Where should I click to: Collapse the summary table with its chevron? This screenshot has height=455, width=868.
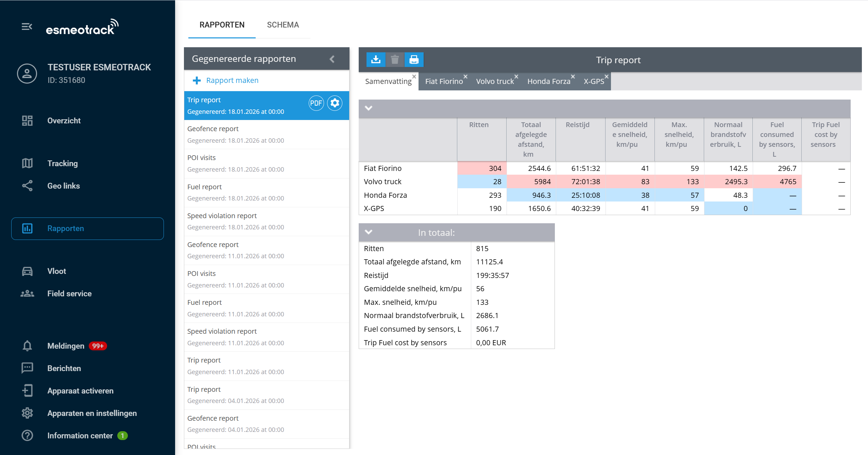point(368,109)
